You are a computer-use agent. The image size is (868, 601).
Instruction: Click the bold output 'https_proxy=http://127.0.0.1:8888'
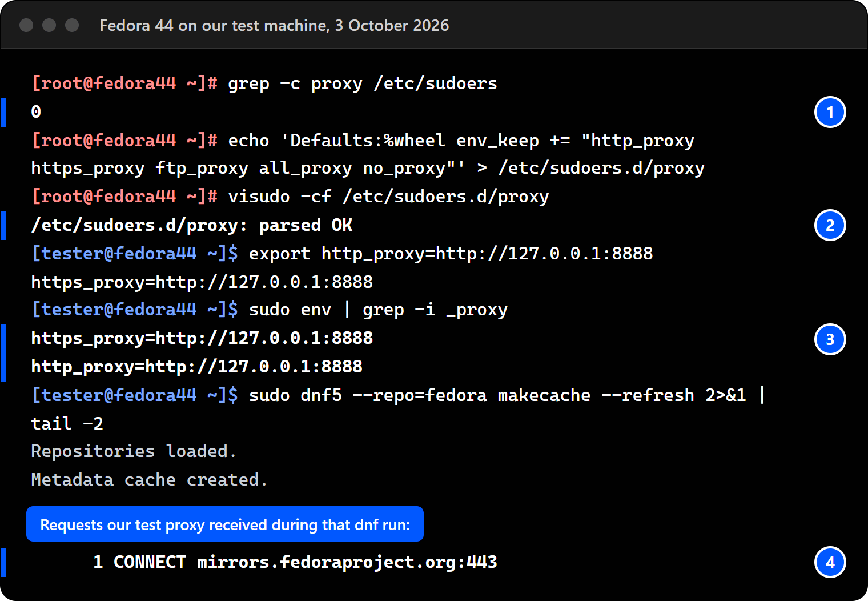point(202,338)
